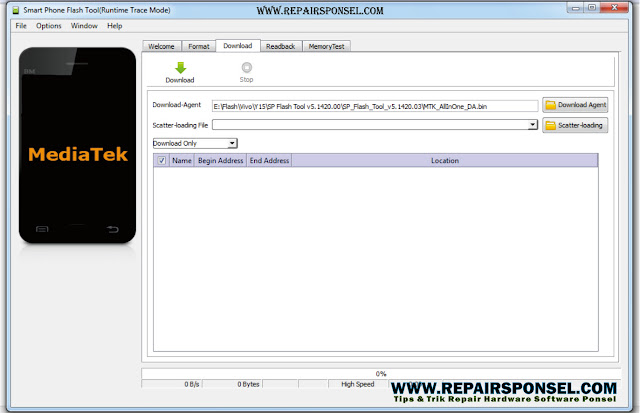Click the Download-Agent path input field
This screenshot has width=640, height=413.
pyautogui.click(x=375, y=106)
